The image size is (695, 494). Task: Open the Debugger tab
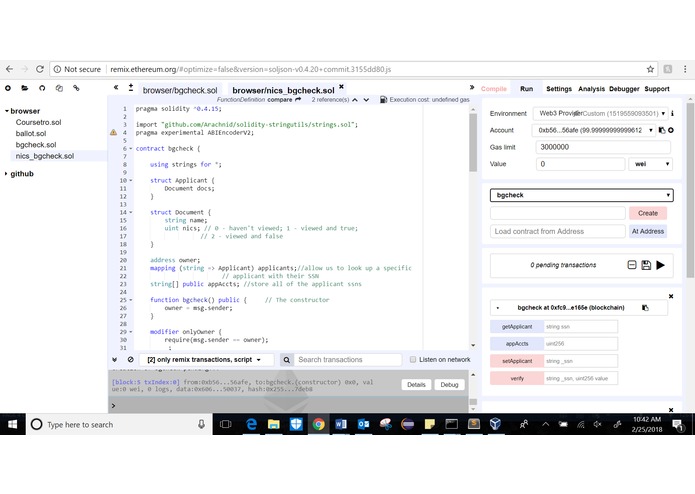coord(624,89)
